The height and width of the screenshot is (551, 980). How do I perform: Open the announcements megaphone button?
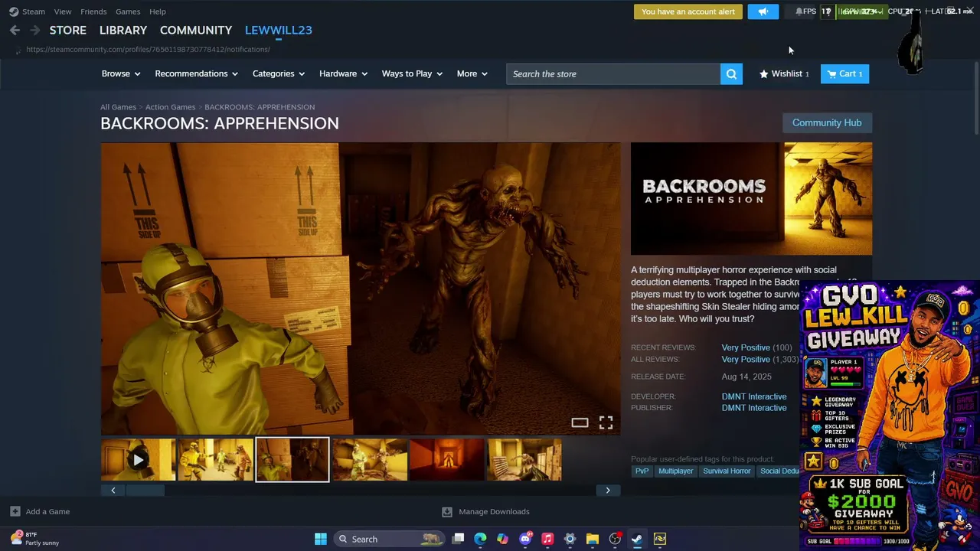763,11
